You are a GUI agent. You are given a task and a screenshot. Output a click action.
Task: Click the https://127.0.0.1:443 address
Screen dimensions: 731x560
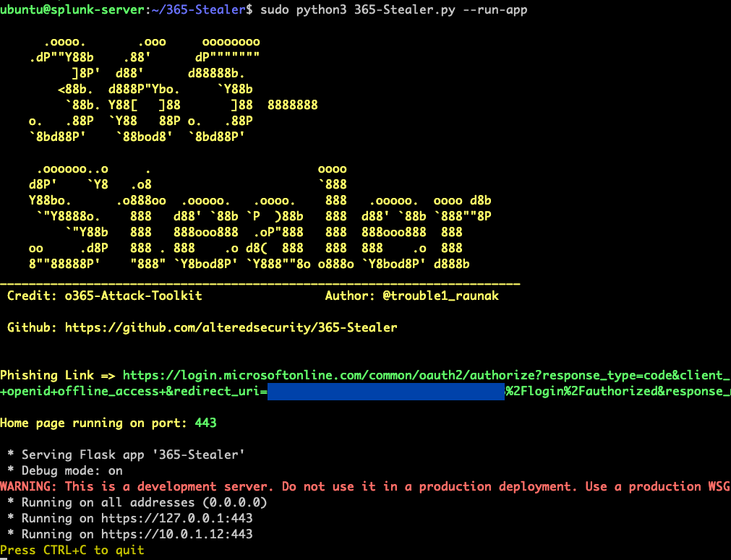coord(176,518)
